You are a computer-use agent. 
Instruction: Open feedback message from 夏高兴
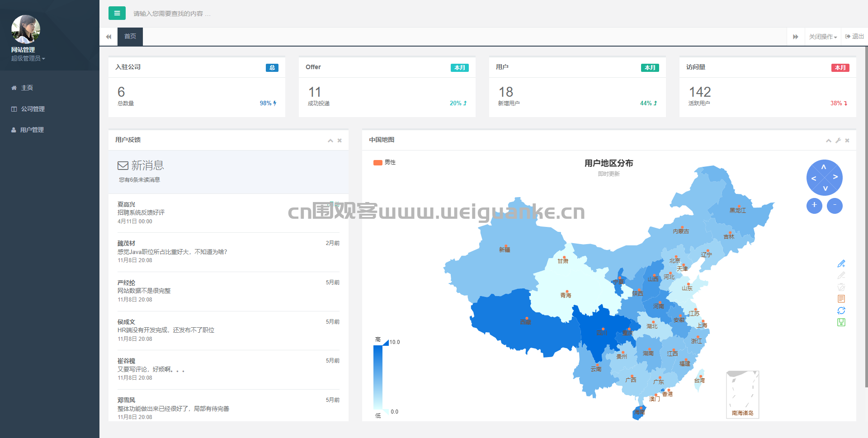coord(228,213)
